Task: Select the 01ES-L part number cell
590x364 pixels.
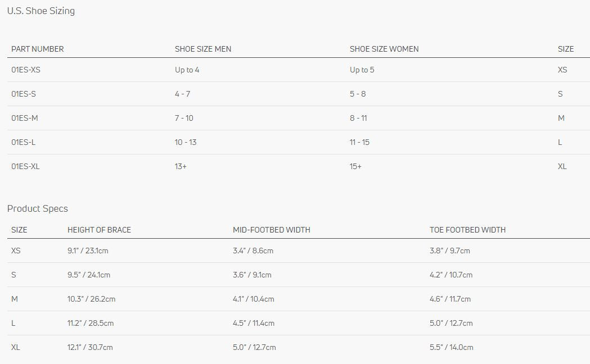Action: [x=24, y=142]
